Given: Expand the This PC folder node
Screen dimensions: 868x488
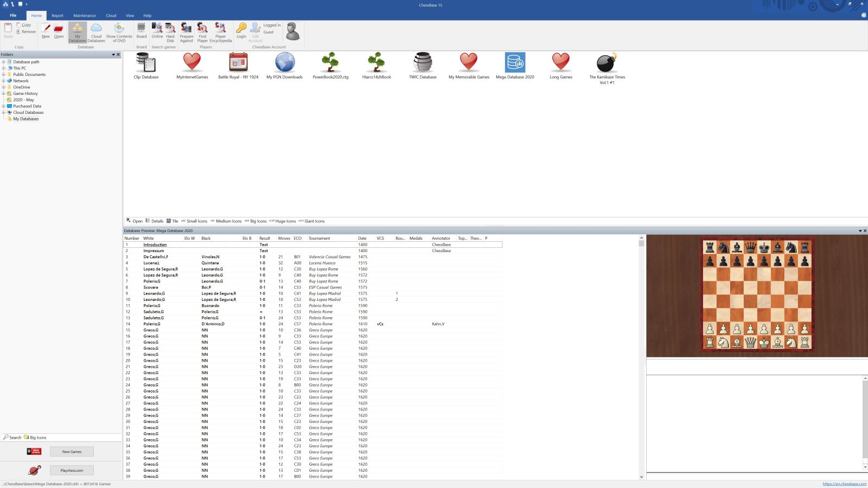Looking at the screenshot, I should (x=3, y=68).
